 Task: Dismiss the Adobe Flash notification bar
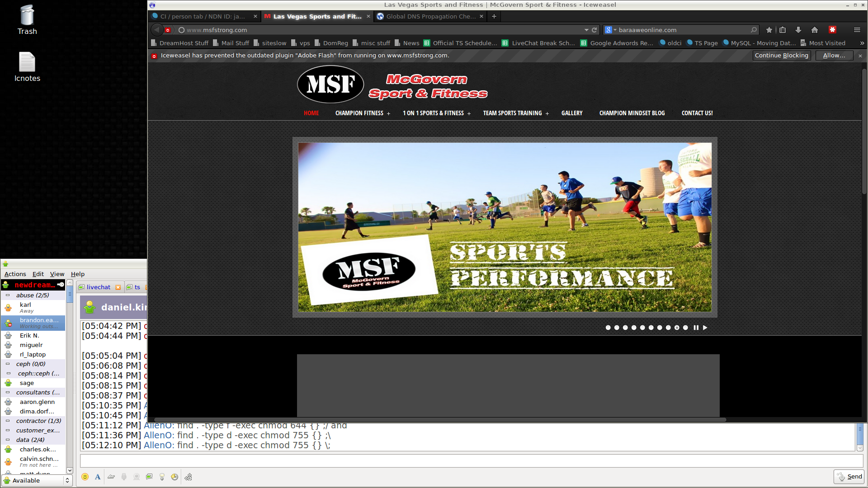coord(860,56)
